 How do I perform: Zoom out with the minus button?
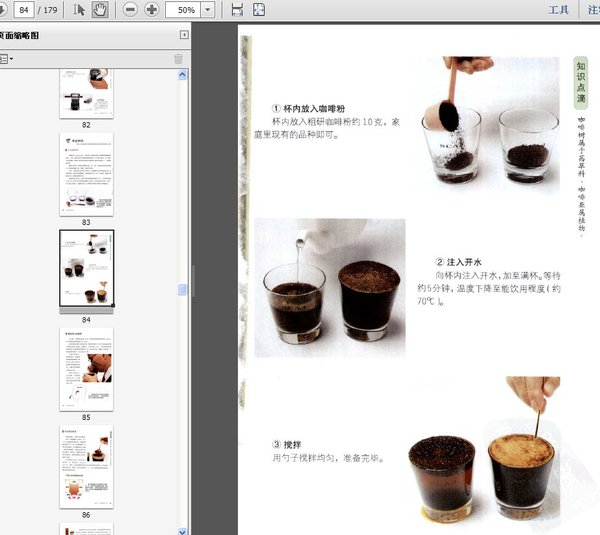[x=130, y=10]
